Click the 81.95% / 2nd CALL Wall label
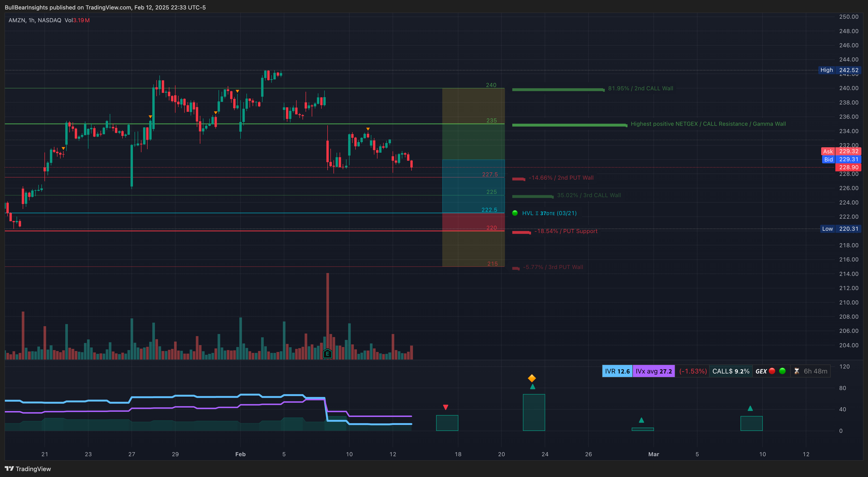 pyautogui.click(x=640, y=88)
